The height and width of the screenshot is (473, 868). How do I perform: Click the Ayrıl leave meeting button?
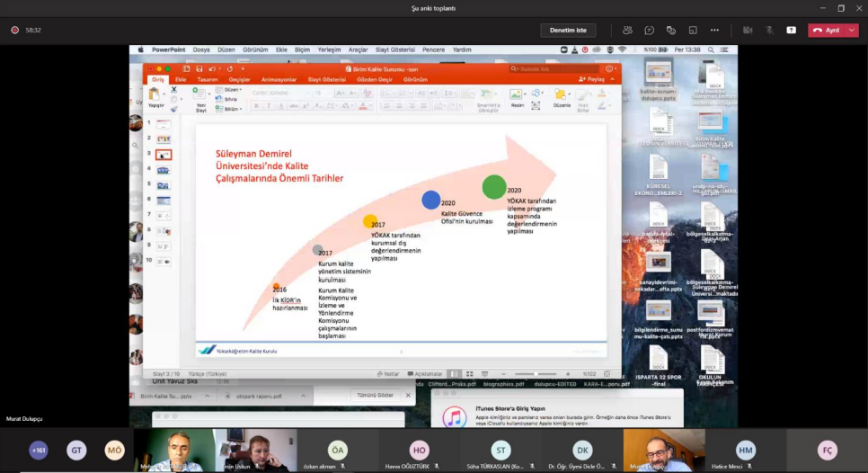click(x=827, y=30)
